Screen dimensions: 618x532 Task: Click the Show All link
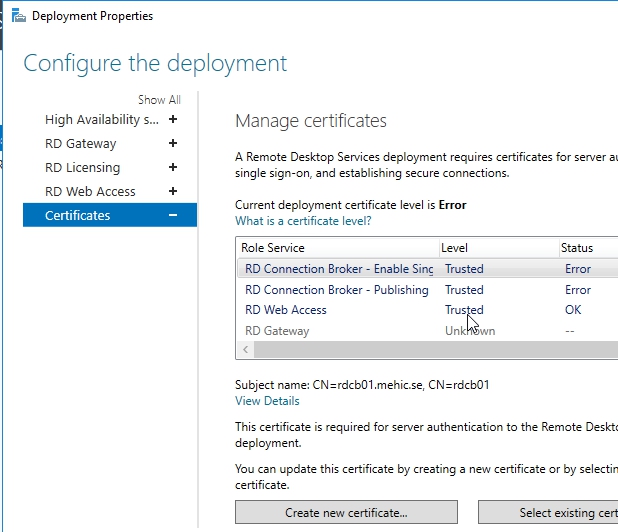tap(159, 100)
